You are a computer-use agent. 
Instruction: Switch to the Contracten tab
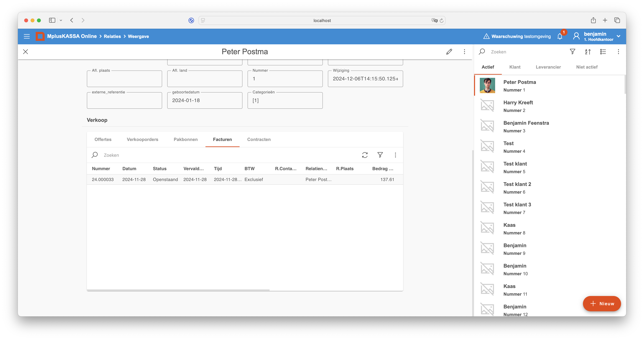click(x=259, y=139)
